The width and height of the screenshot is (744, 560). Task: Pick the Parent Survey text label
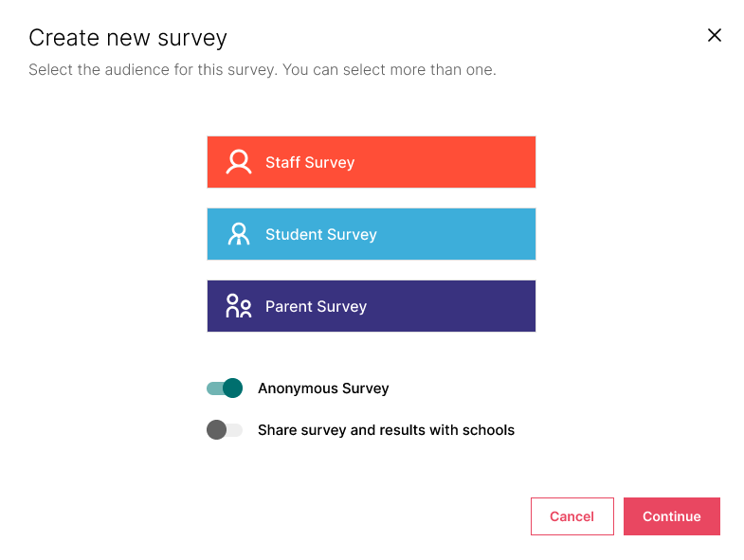coord(316,306)
